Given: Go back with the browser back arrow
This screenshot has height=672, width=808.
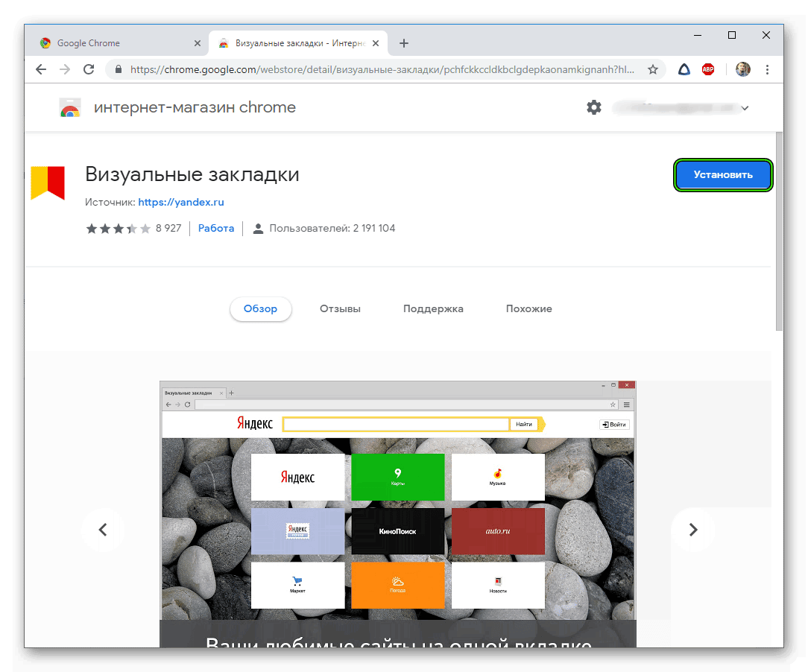Looking at the screenshot, I should [x=41, y=69].
